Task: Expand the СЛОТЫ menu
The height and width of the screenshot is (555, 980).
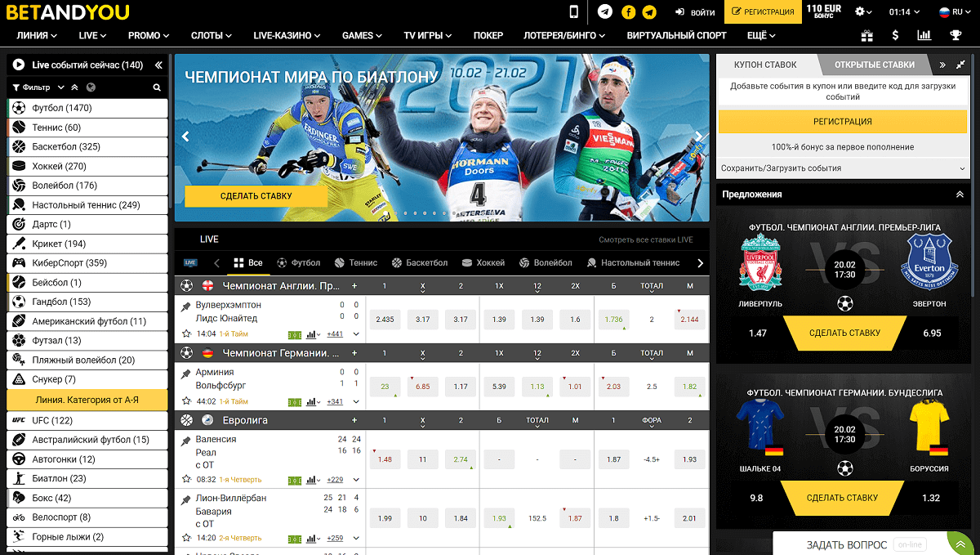Action: click(x=211, y=36)
